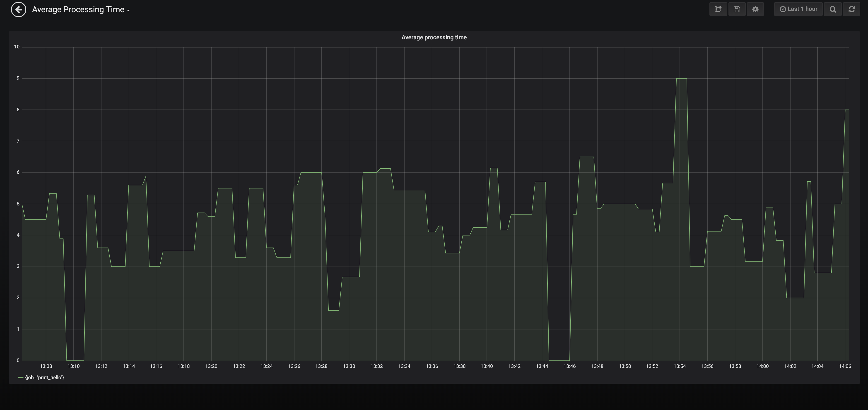Zoom out the time range
Image resolution: width=868 pixels, height=410 pixels.
[x=833, y=9]
